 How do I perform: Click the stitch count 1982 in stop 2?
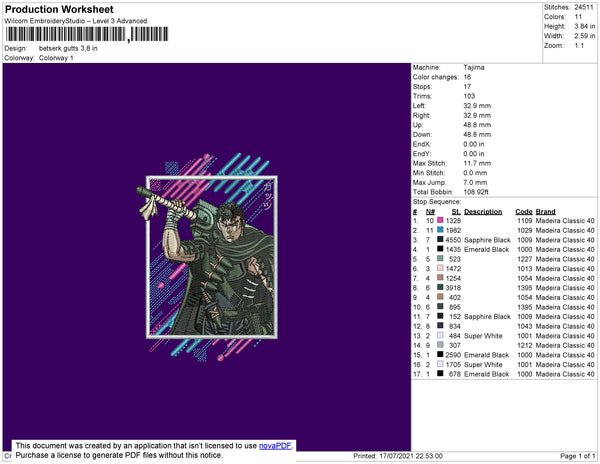pyautogui.click(x=453, y=230)
